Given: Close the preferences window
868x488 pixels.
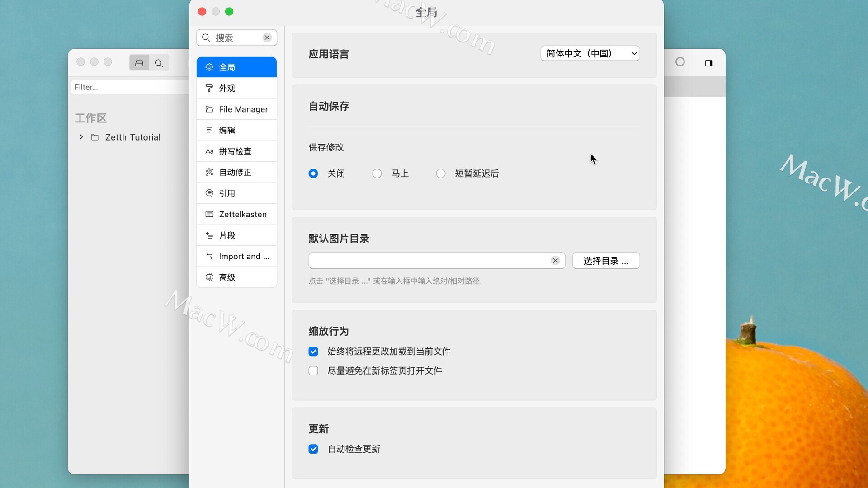Looking at the screenshot, I should coord(202,12).
